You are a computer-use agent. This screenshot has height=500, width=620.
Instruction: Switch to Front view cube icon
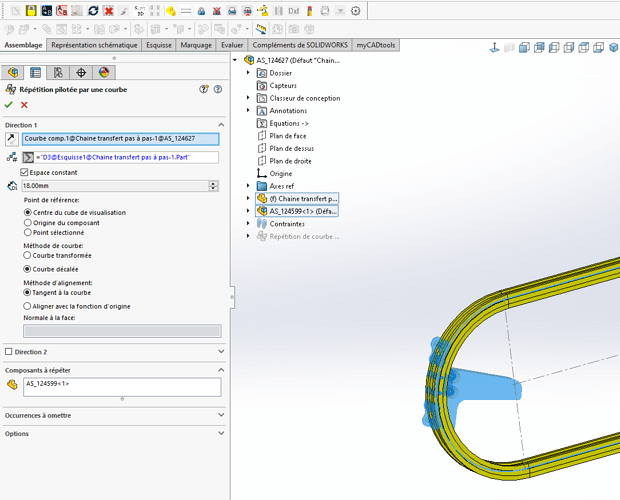click(x=524, y=48)
